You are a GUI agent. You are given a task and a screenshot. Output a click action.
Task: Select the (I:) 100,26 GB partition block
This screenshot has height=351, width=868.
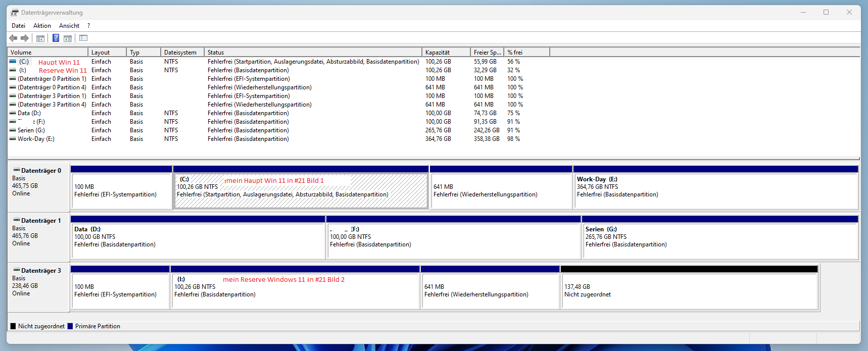coord(296,291)
